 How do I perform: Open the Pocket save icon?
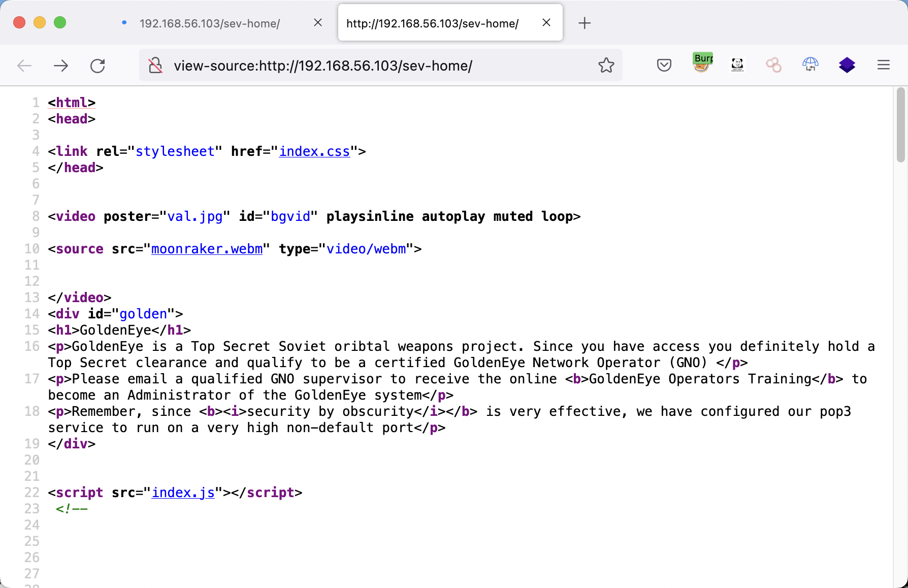pos(664,65)
